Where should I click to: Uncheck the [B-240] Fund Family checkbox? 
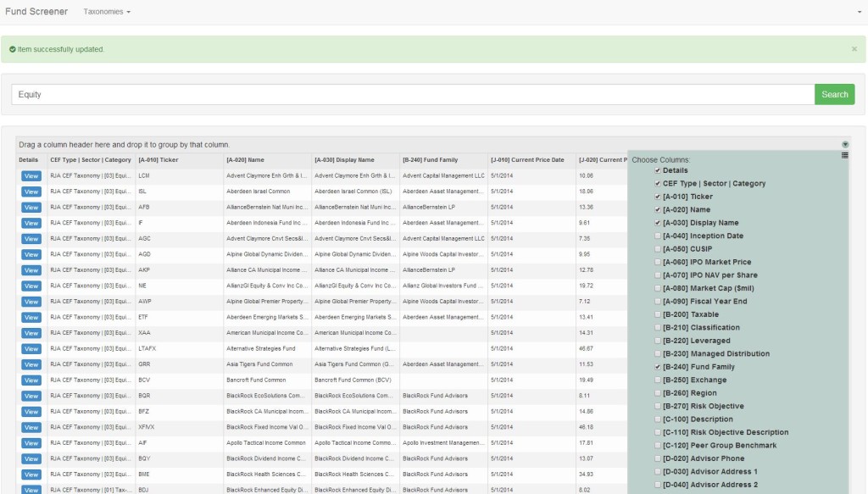coord(658,367)
